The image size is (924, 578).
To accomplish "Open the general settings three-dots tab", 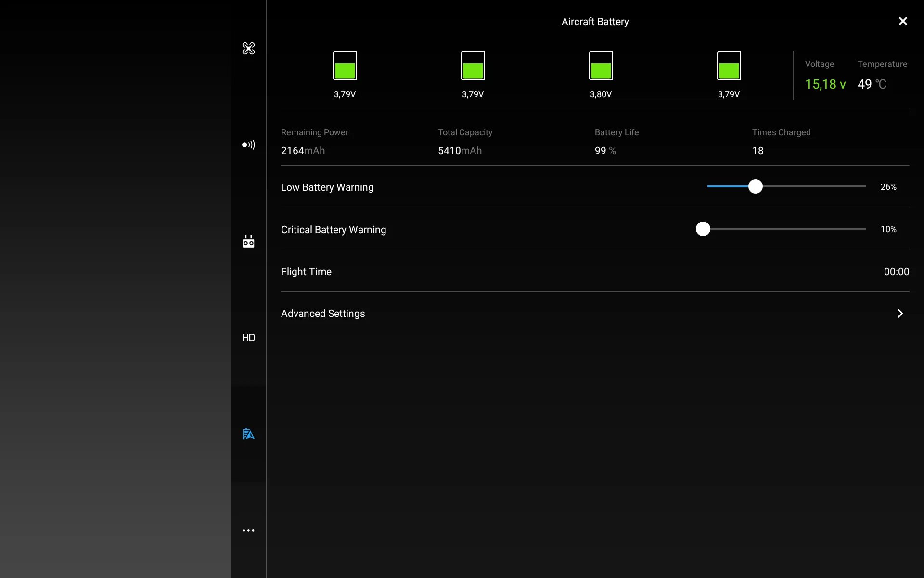I will coord(248,530).
